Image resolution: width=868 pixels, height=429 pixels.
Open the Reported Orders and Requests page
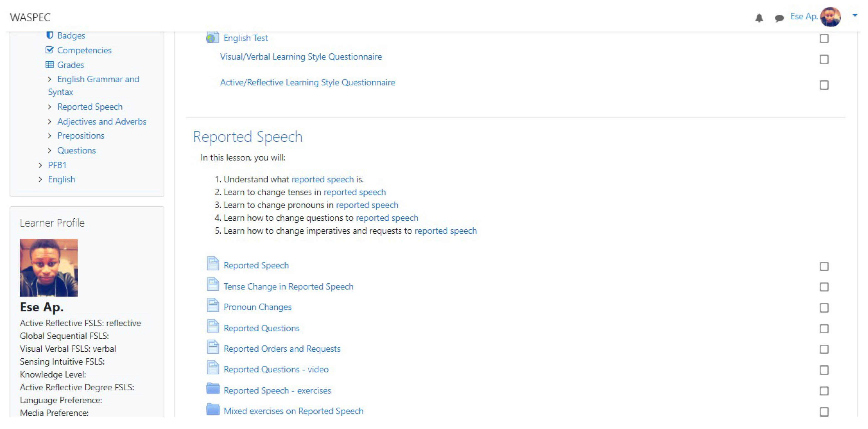282,349
